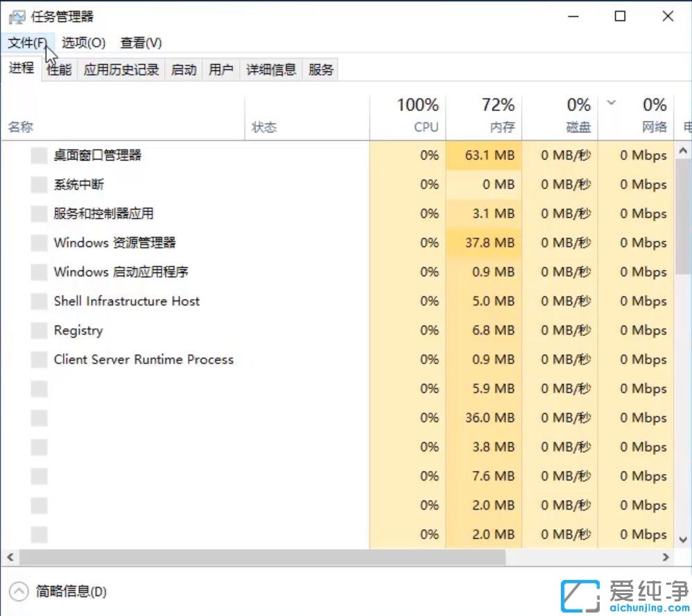Collapse the 简略信息 section arrow
692x616 pixels.
coord(19,592)
